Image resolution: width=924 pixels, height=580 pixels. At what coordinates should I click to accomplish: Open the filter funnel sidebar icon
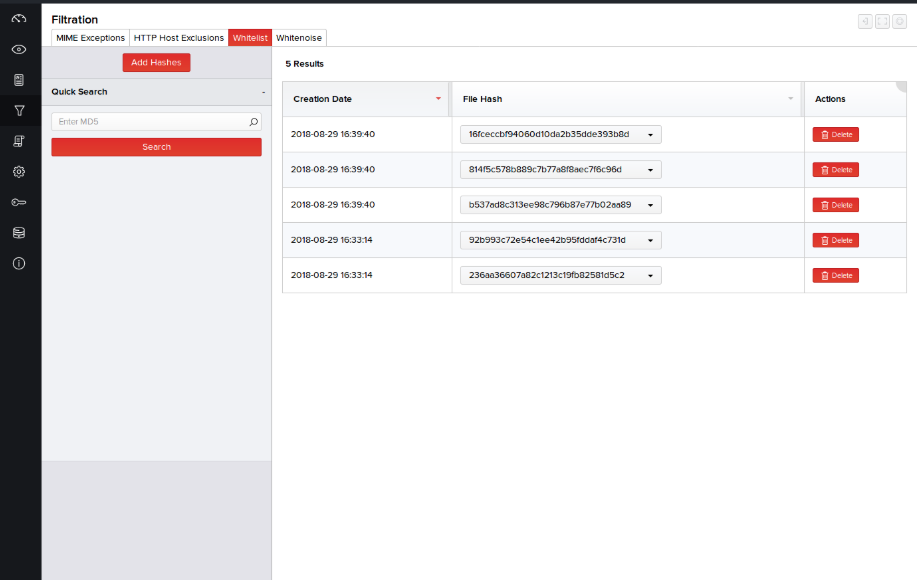click(19, 110)
